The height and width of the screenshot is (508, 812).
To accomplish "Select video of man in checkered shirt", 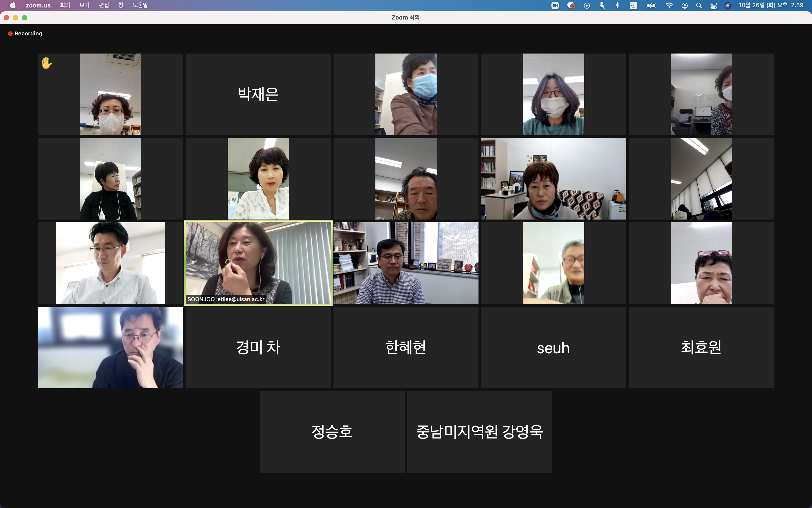I will pyautogui.click(x=406, y=263).
